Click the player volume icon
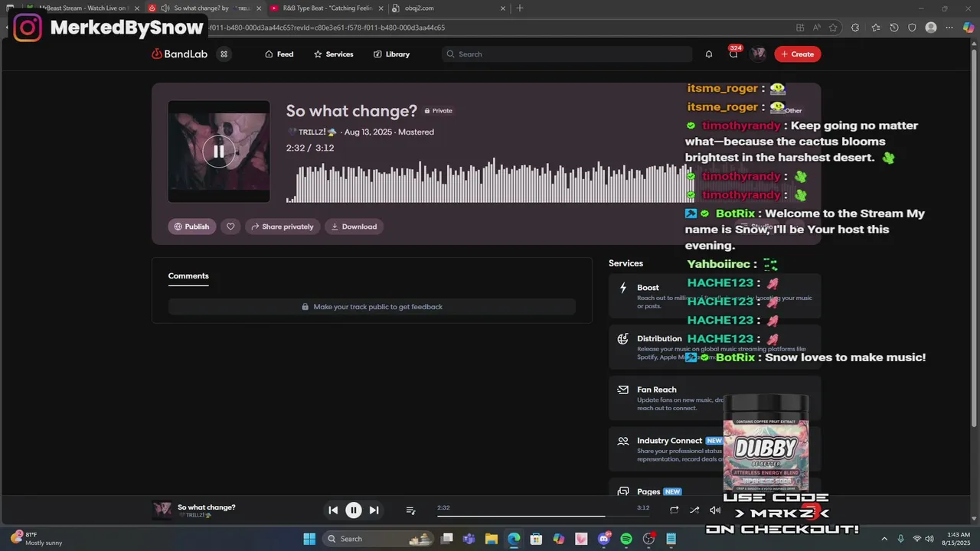 (715, 510)
